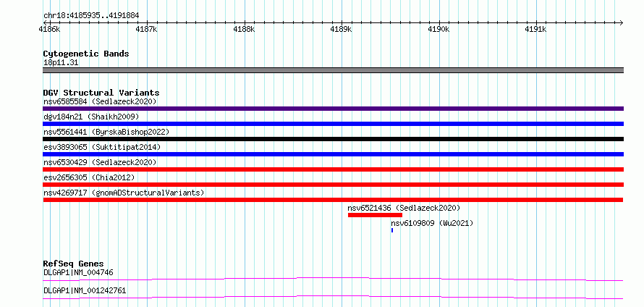The height and width of the screenshot is (307, 644).
Task: Open the DLGAP1|NM_001242761 gene label
Action: pyautogui.click(x=85, y=291)
